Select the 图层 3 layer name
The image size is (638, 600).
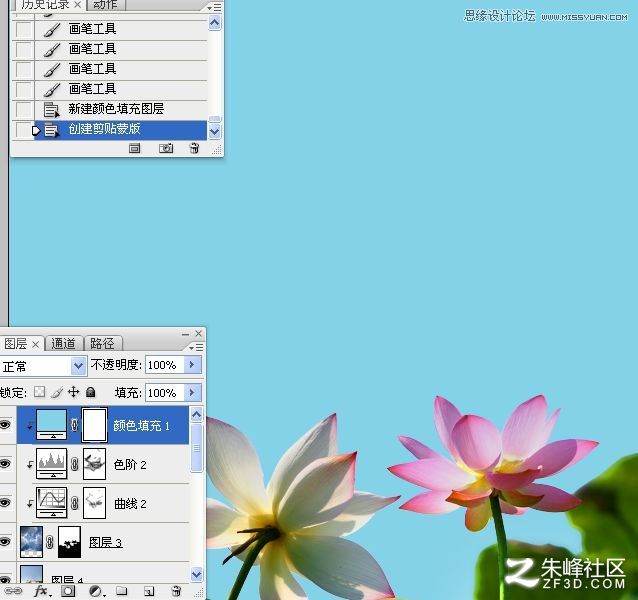pos(105,542)
